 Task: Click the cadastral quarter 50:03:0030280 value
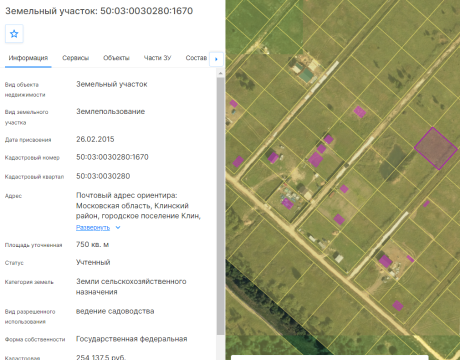[103, 176]
